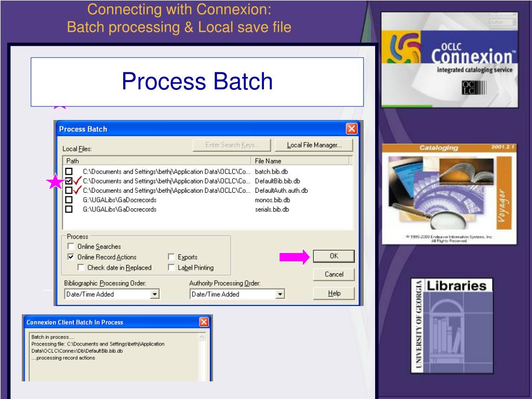Click the Voyager Cataloging splash image
532x399 pixels.
pyautogui.click(x=449, y=194)
